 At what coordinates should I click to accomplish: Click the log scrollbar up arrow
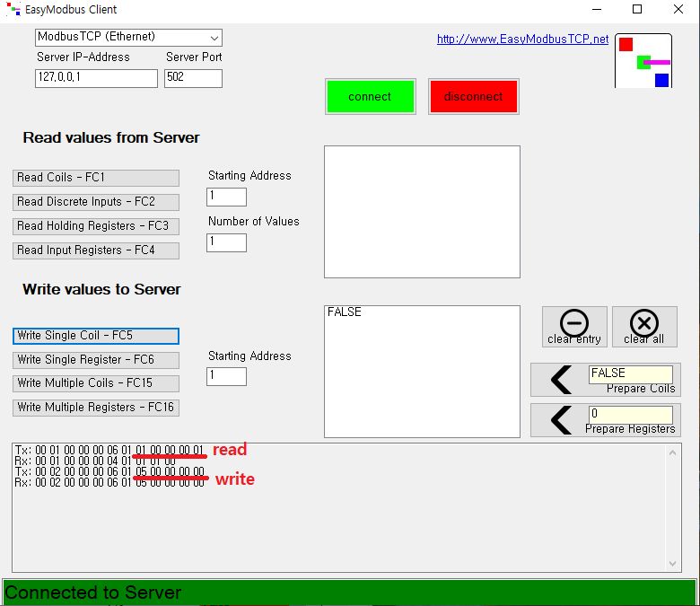point(673,452)
